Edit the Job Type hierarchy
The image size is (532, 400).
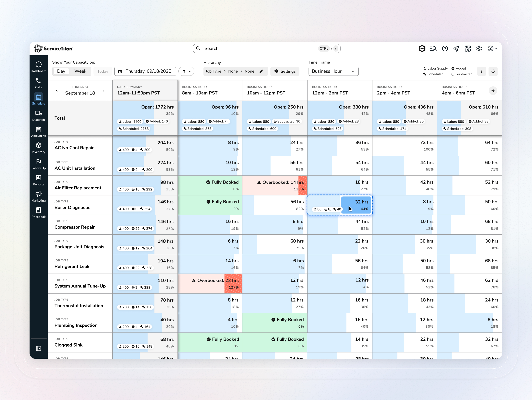point(261,71)
